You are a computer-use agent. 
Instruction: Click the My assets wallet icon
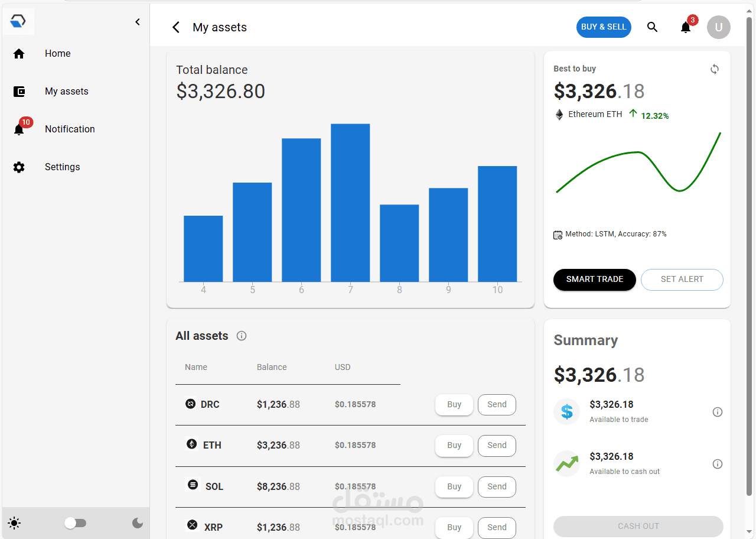coord(19,92)
